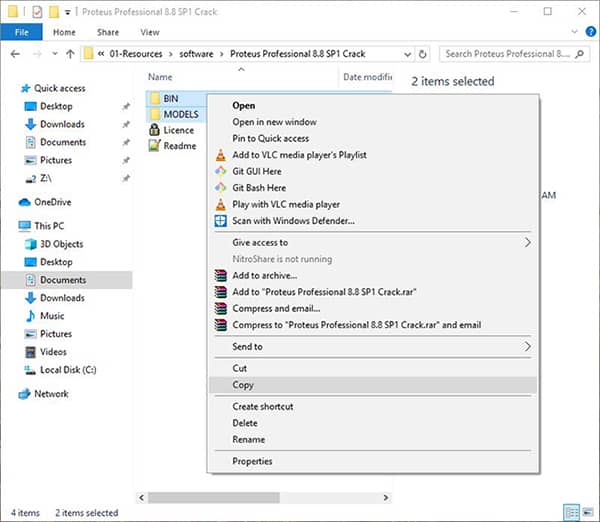Select Compress to rar and email entry

[x=373, y=325]
